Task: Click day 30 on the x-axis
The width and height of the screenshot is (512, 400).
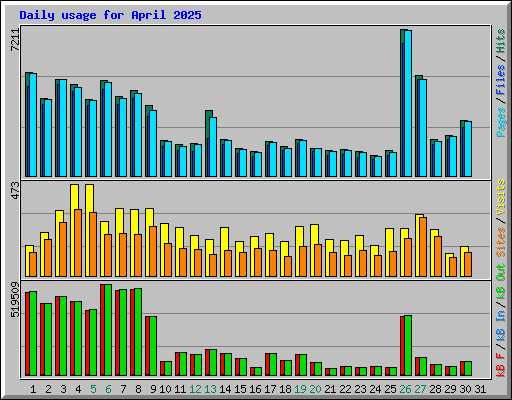Action: [465, 389]
